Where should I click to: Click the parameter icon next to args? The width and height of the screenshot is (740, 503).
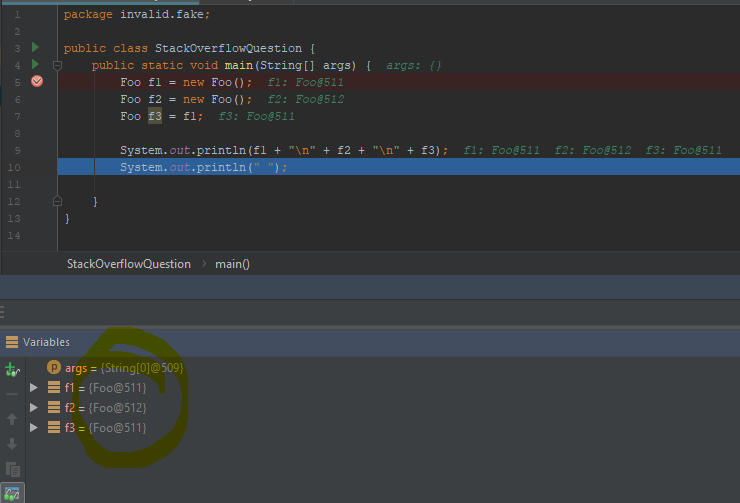pos(54,367)
